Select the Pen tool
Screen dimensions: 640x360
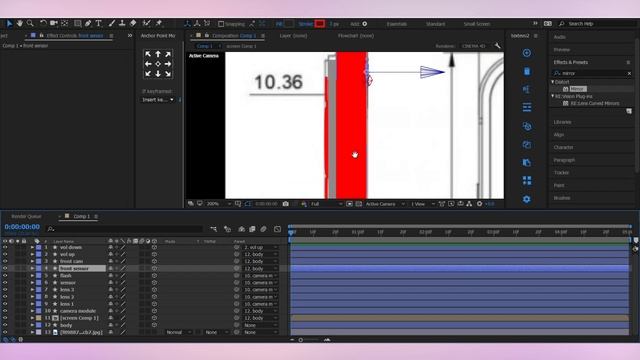click(x=88, y=24)
